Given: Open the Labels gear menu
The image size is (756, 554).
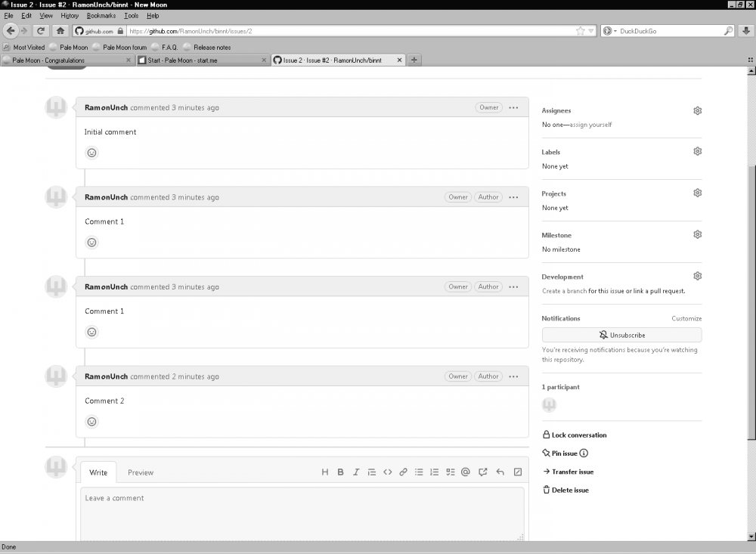Looking at the screenshot, I should (x=697, y=152).
